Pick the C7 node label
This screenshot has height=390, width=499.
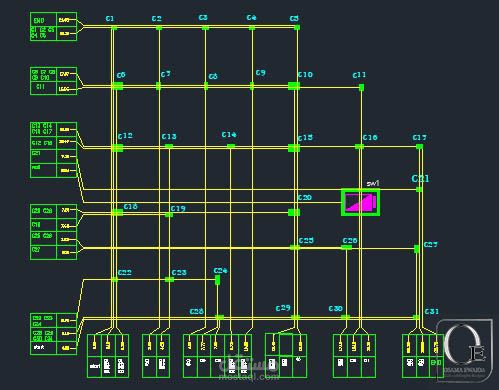(165, 74)
